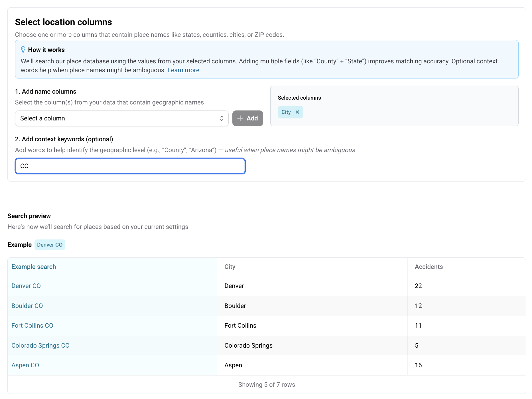Click the plus icon on the Add button
Viewport: 532px width, 399px height.
240,118
